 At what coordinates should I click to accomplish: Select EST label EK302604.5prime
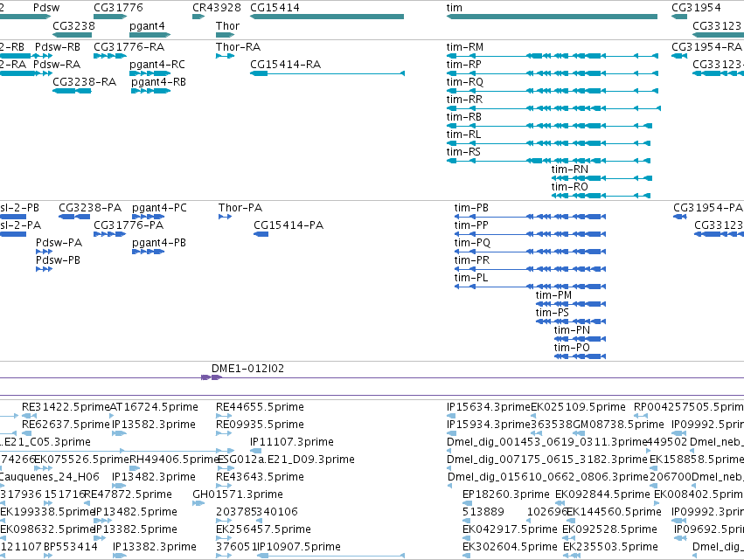coord(510,547)
